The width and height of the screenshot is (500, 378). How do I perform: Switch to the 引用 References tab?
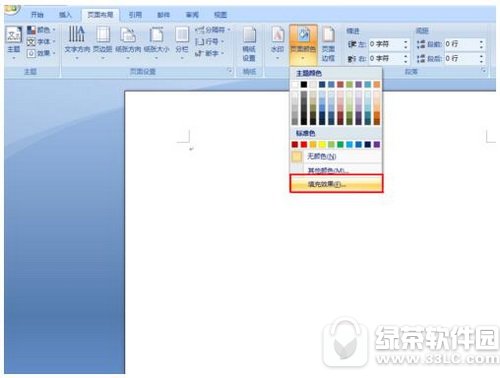135,15
